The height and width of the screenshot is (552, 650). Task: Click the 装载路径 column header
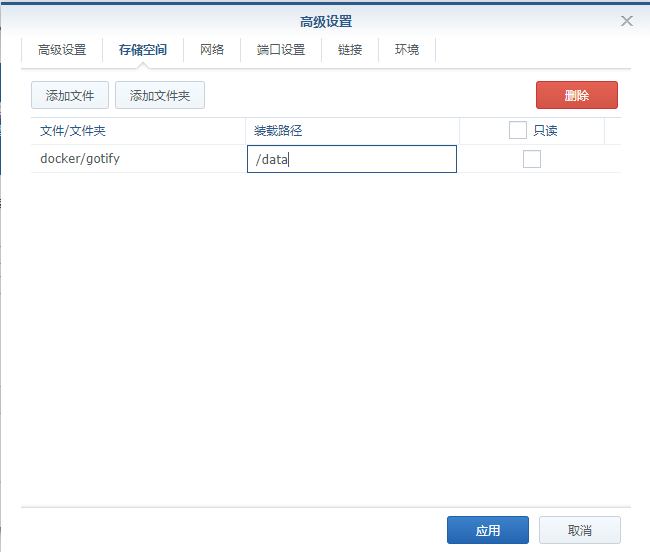tap(352, 131)
